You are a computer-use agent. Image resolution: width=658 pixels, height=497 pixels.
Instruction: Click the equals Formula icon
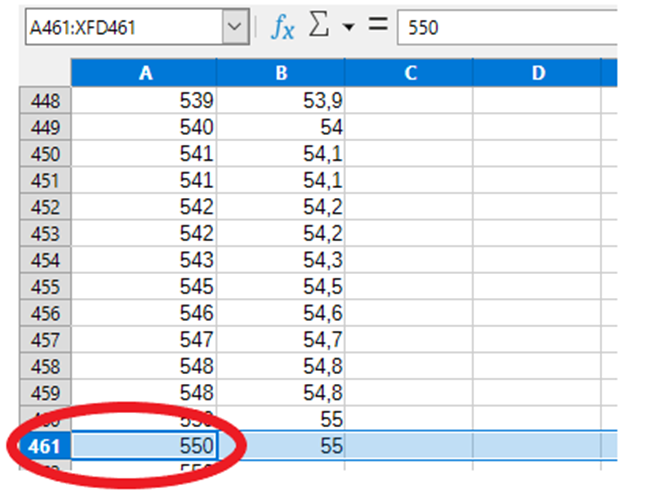click(x=377, y=27)
